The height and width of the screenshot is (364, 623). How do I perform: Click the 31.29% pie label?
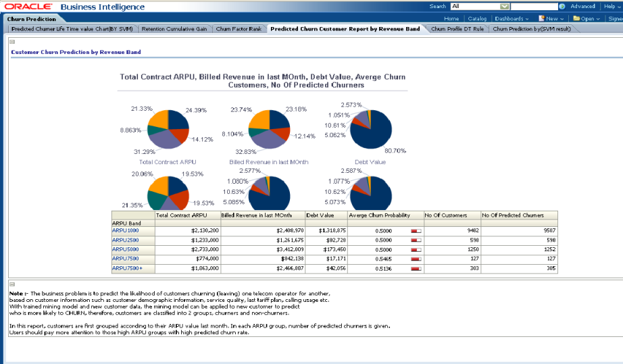(x=144, y=152)
